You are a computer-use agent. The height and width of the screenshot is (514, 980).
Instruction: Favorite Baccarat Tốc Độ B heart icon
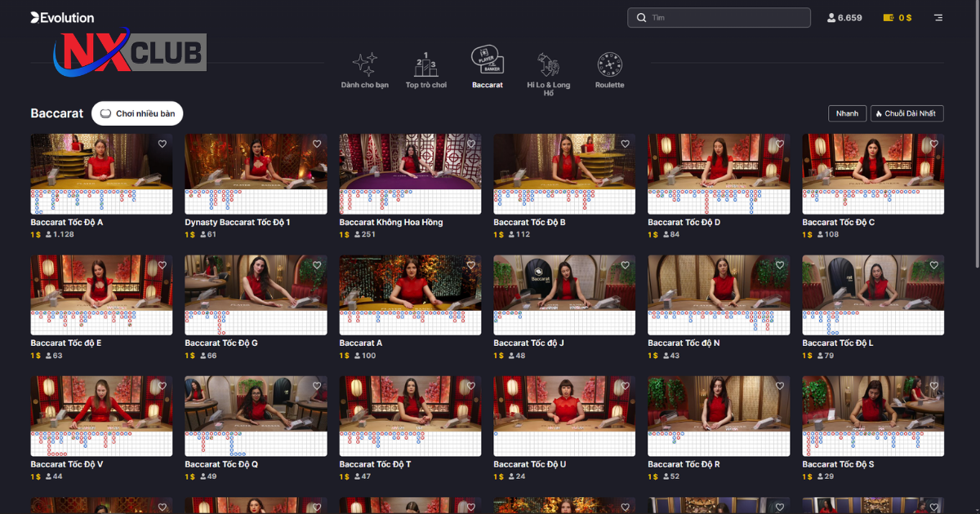(626, 144)
